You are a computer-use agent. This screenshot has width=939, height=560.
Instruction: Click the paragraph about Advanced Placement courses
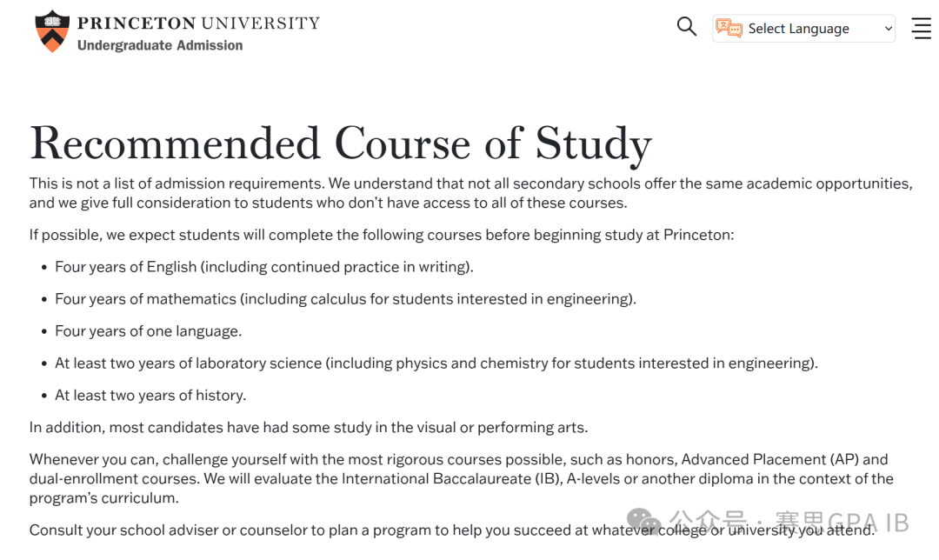pyautogui.click(x=461, y=478)
